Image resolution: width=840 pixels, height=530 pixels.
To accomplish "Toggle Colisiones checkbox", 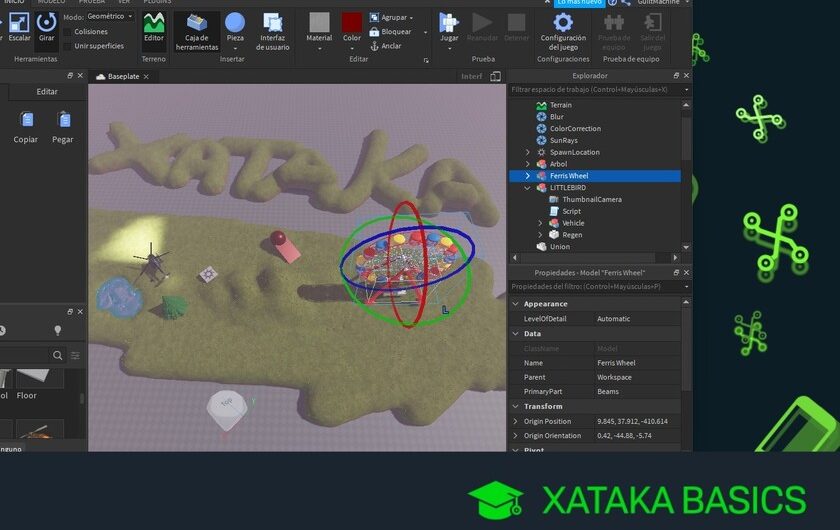I will pyautogui.click(x=68, y=32).
